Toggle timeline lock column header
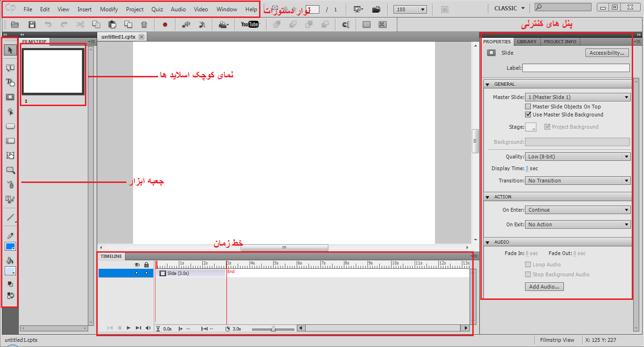This screenshot has width=644, height=347. (146, 265)
